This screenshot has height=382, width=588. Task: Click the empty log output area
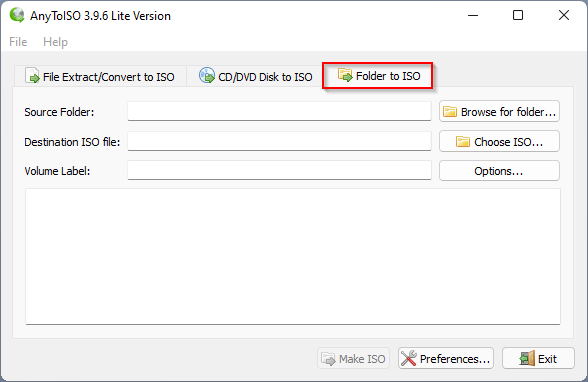(293, 256)
